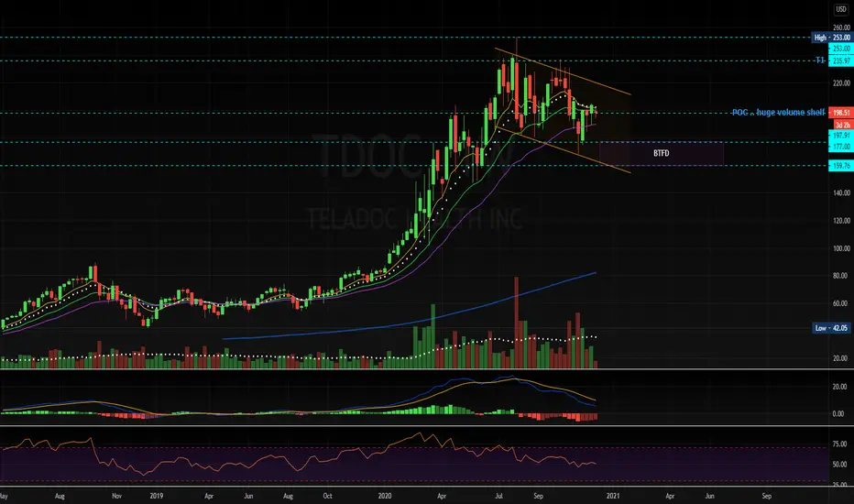Viewport: 854px width, 504px height.
Task: Click the 75.00 RSI scale value
Action: [x=840, y=444]
